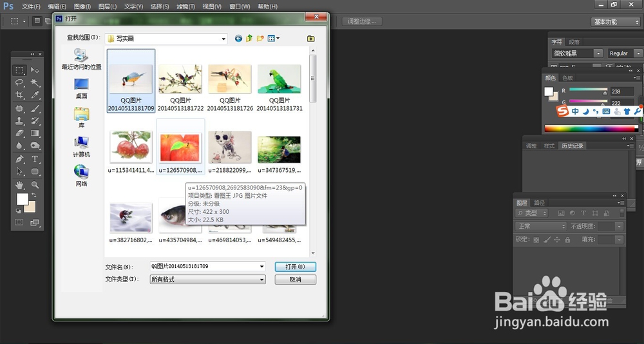Open the 正常 blend mode dropdown
The width and height of the screenshot is (644, 344).
[x=541, y=227]
